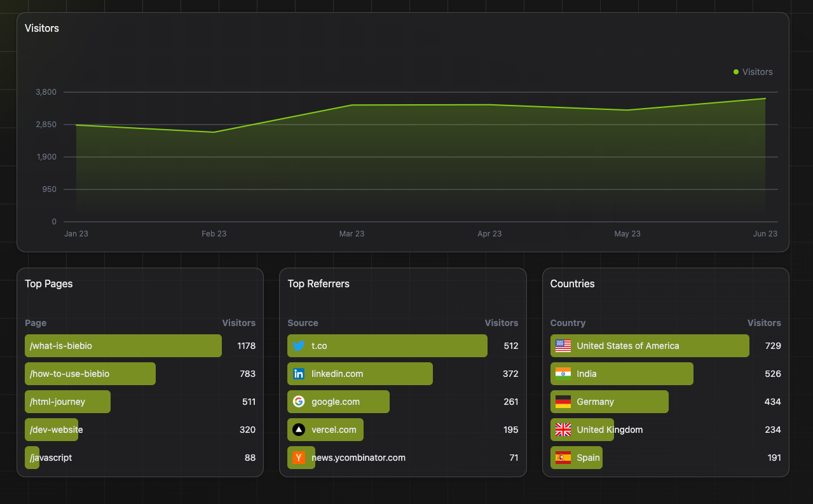
Task: Select the /dev-website page entry
Action: pyautogui.click(x=56, y=430)
